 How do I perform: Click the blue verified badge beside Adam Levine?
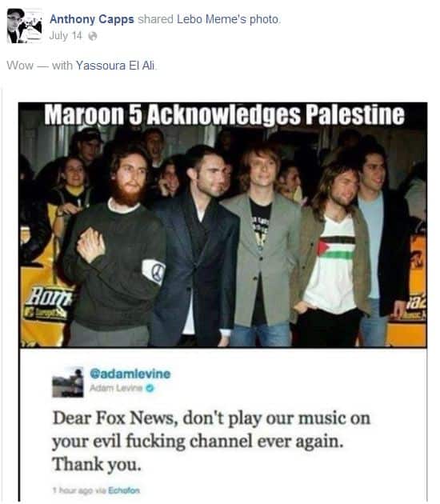pos(150,388)
